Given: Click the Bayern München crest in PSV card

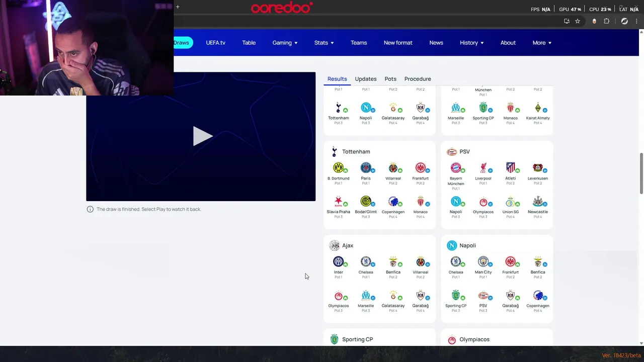Looking at the screenshot, I should pyautogui.click(x=455, y=167).
